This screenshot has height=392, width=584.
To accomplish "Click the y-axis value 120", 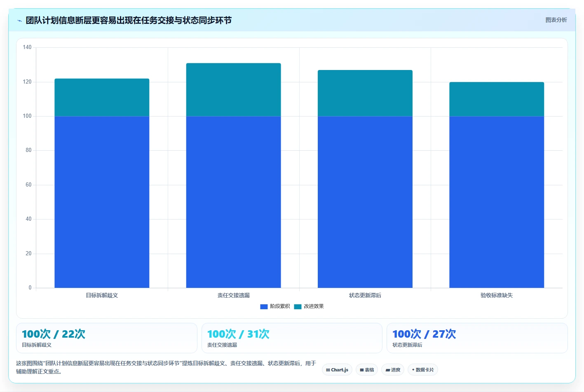I will point(27,82).
